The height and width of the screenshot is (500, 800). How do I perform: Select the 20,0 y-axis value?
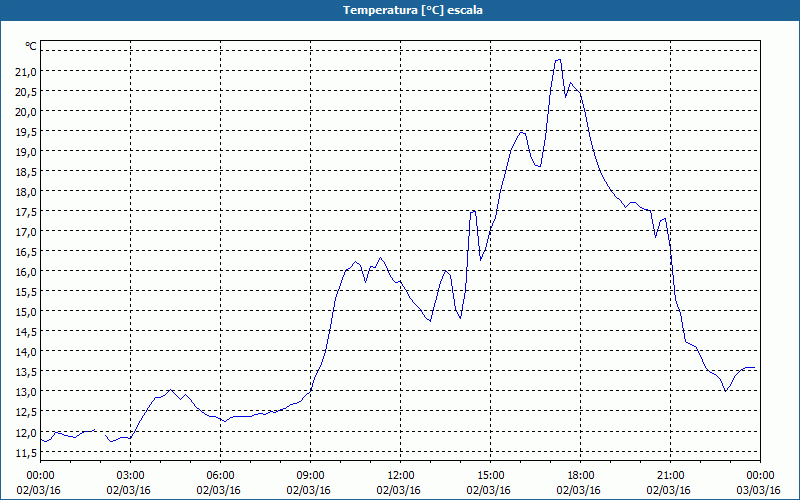tap(26, 112)
